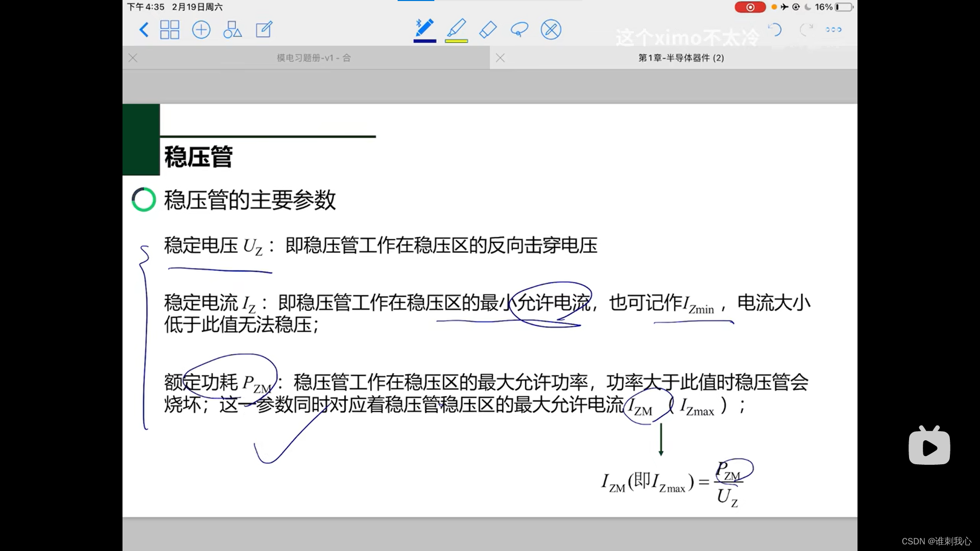Toggle the edit/read-only mode icon

tap(264, 30)
